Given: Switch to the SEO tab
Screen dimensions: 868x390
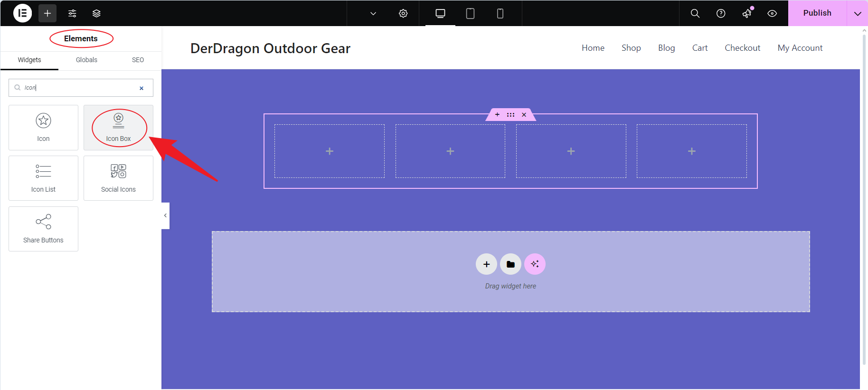Looking at the screenshot, I should (138, 60).
